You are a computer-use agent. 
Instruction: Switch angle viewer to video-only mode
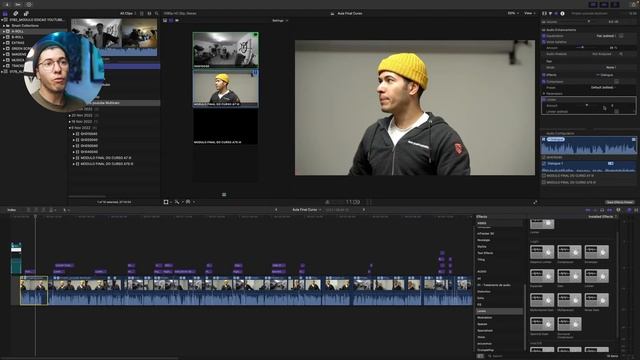[x=171, y=20]
